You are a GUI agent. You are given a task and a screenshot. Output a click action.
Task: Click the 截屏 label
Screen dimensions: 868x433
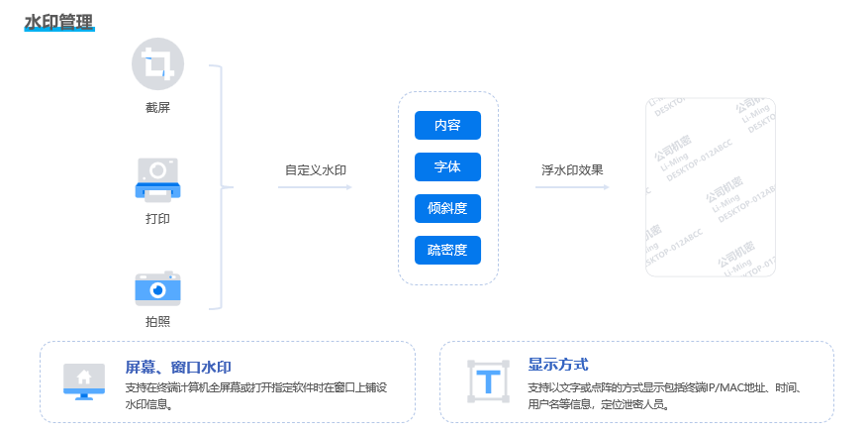157,108
